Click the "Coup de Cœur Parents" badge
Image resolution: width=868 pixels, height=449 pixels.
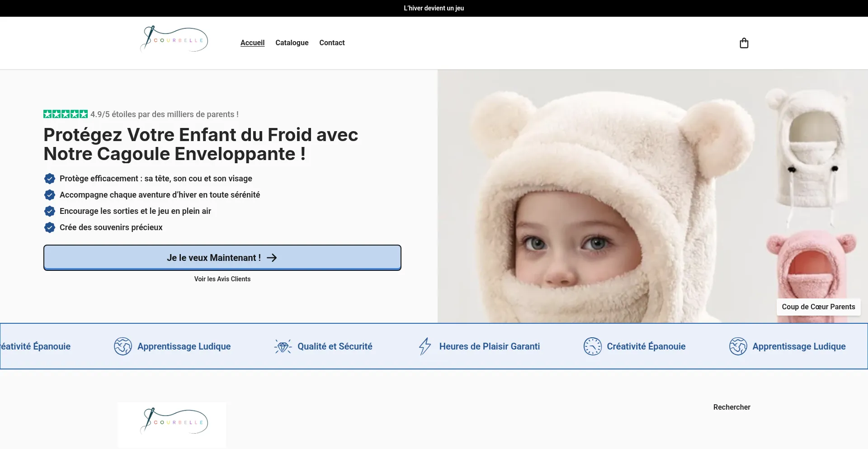[818, 307]
